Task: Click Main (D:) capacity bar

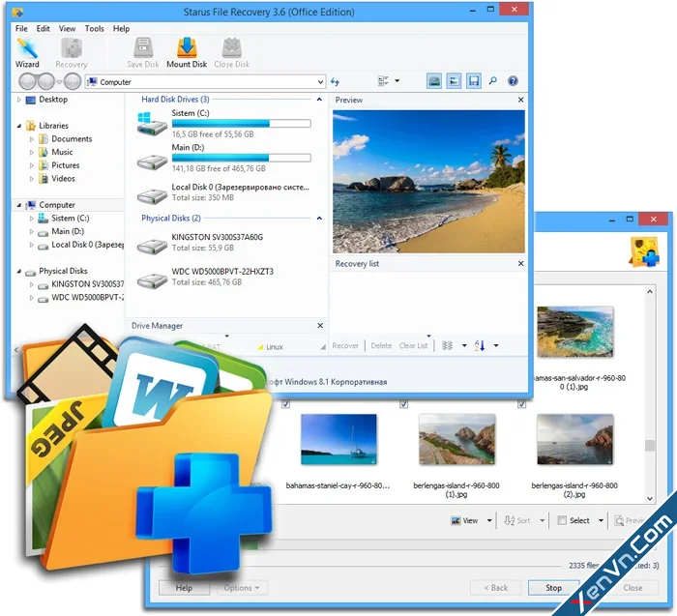Action: [241, 158]
